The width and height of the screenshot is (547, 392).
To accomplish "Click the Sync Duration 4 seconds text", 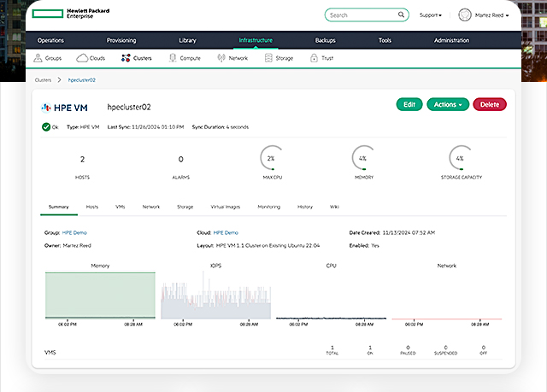I will pos(221,127).
